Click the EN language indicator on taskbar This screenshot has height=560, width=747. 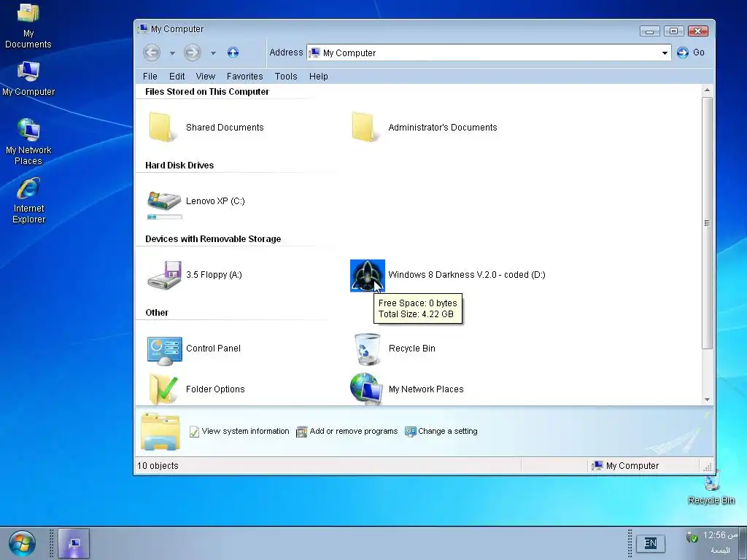coord(650,542)
